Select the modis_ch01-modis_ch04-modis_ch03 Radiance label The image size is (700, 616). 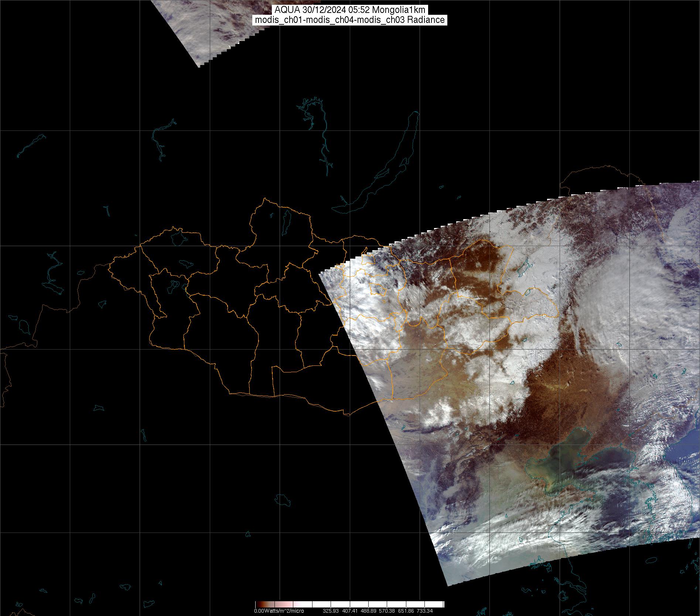pos(350,20)
